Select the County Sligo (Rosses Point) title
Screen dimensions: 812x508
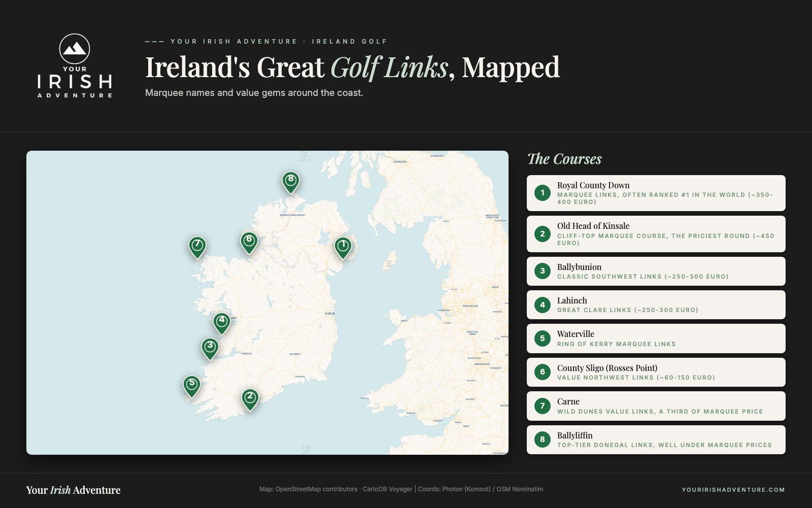tap(607, 368)
